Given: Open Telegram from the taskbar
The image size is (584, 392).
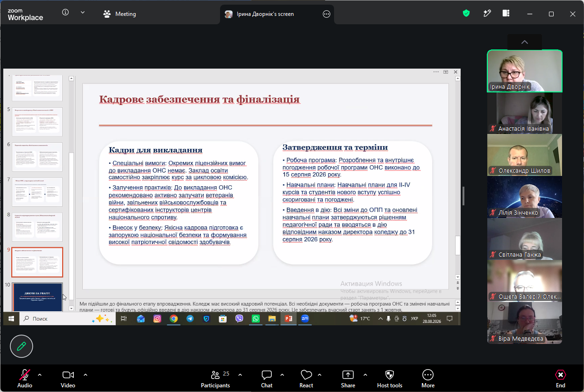Looking at the screenshot, I should click(x=190, y=318).
